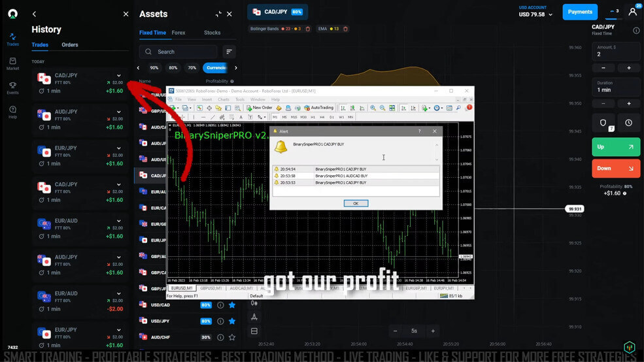This screenshot has width=644, height=362.
Task: Select M5 timeframe in MetaTrader
Action: coord(284,117)
